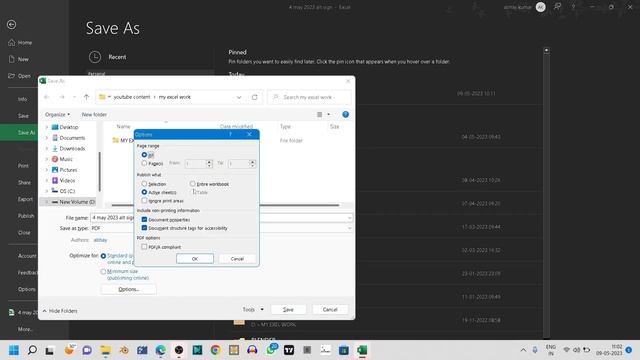640x360 pixels.
Task: Expand Downloads in navigation tree
Action: point(47,149)
